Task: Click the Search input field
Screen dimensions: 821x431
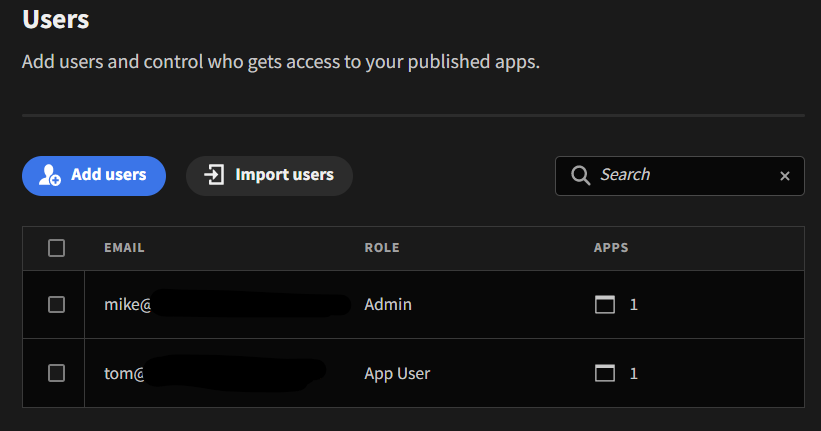Action: click(x=680, y=176)
